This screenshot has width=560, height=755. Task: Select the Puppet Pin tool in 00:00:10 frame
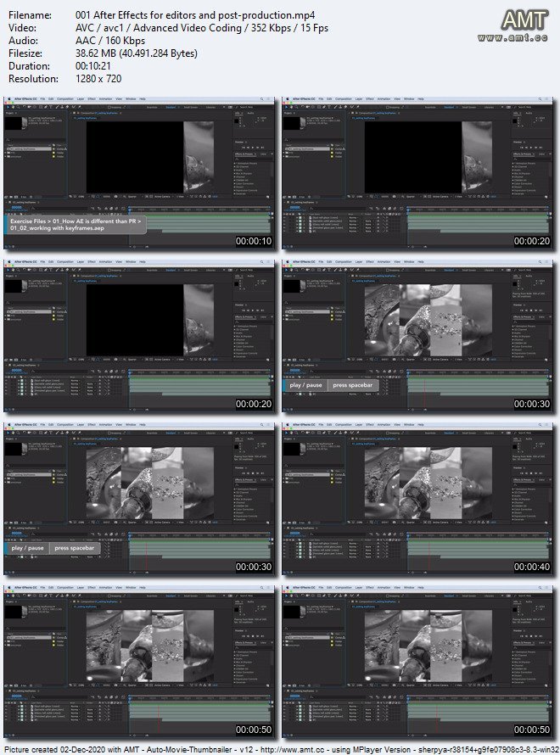coord(80,107)
